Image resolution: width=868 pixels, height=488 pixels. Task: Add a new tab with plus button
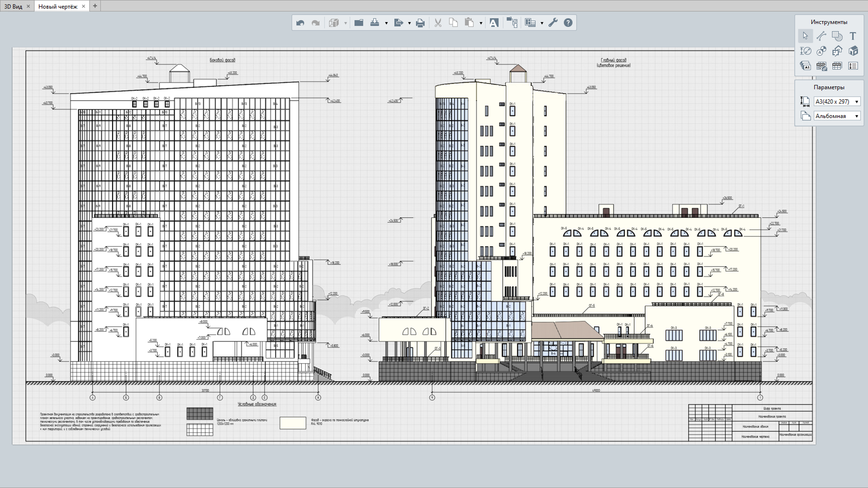pyautogui.click(x=95, y=6)
